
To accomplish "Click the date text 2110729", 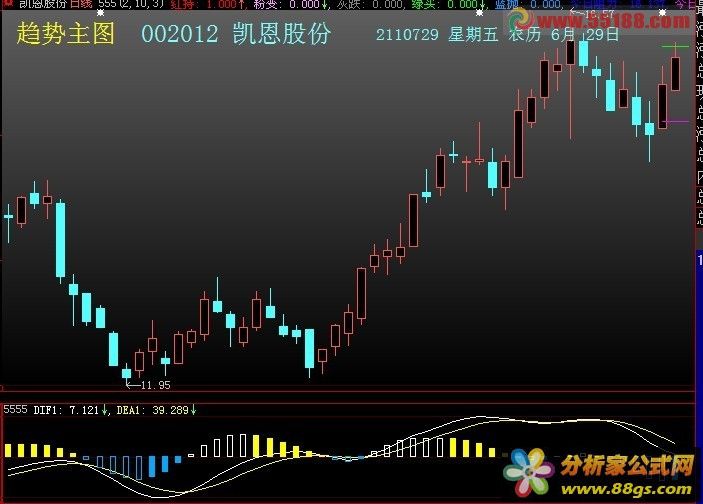I will (407, 35).
